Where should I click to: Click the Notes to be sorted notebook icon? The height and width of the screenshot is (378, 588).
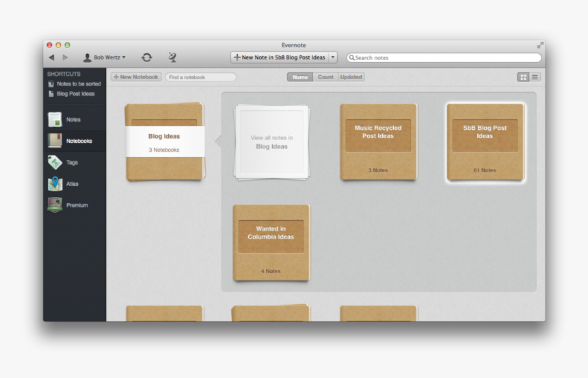click(x=51, y=84)
